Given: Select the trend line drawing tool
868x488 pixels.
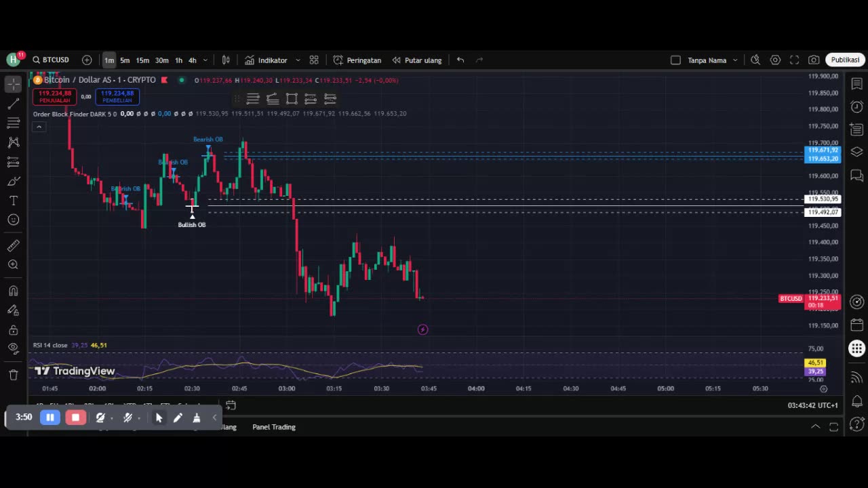Looking at the screenshot, I should pos(13,104).
